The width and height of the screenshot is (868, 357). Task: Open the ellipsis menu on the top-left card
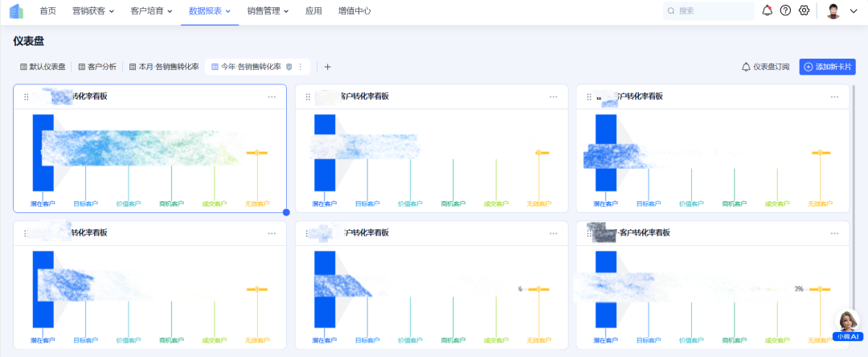pos(272,96)
